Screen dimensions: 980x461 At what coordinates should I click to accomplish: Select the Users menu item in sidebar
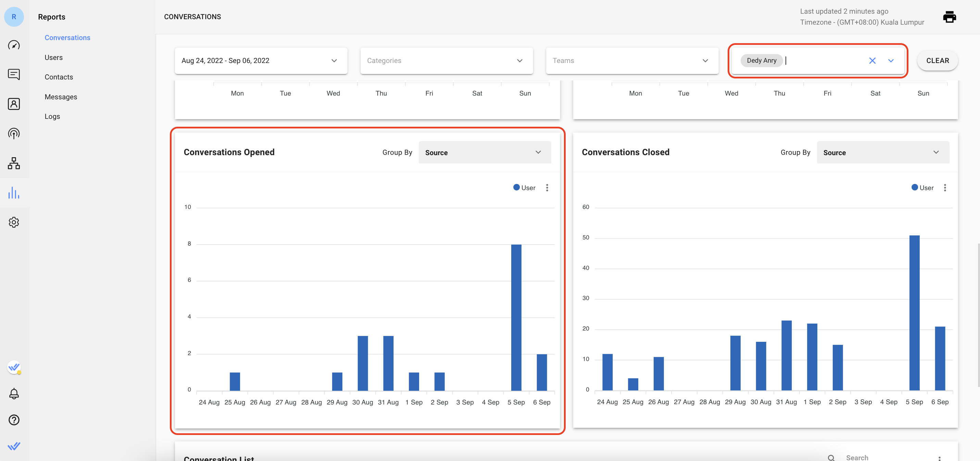point(53,58)
